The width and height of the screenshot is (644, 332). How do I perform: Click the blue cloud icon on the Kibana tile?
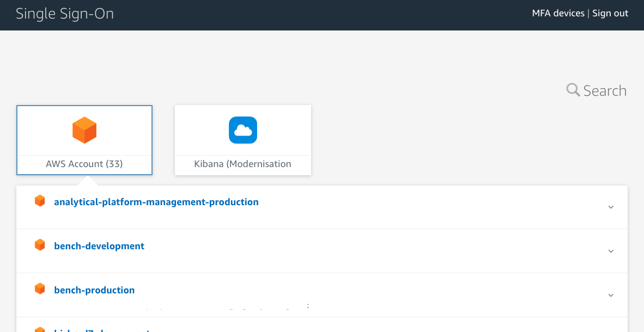click(x=242, y=130)
